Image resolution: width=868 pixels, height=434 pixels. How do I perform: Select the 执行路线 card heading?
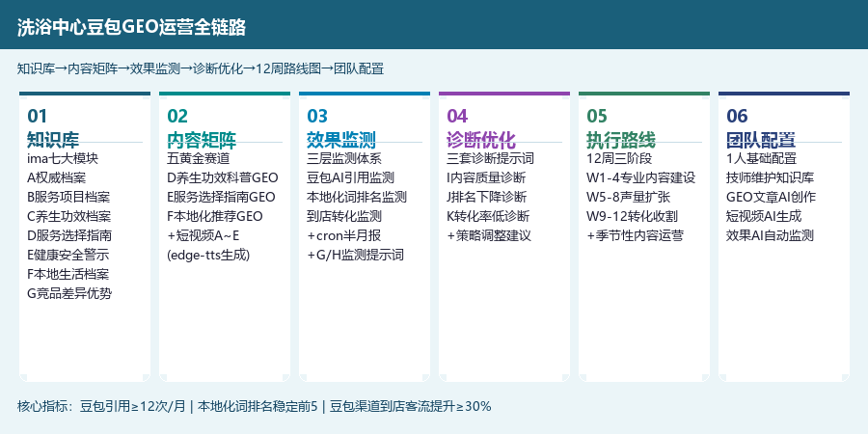click(621, 140)
